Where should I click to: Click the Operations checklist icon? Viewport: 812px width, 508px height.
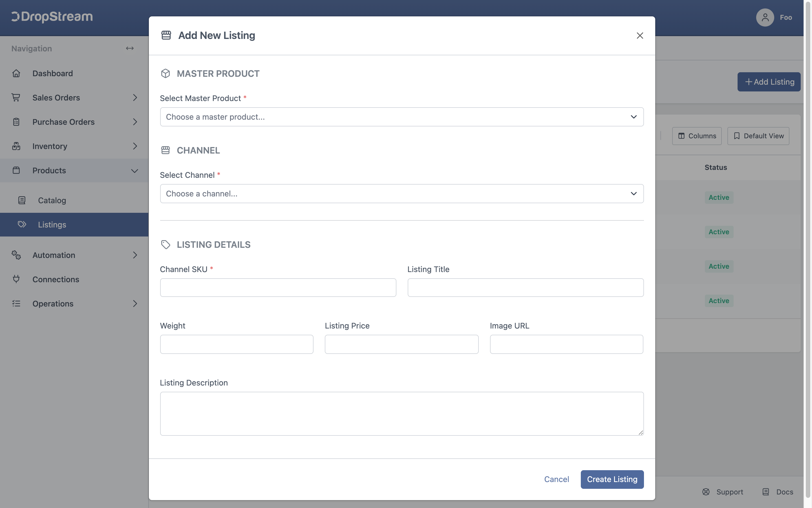(x=16, y=303)
